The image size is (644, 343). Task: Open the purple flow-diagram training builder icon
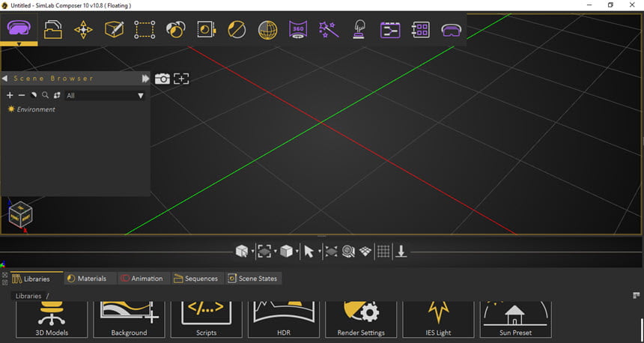[x=390, y=30]
